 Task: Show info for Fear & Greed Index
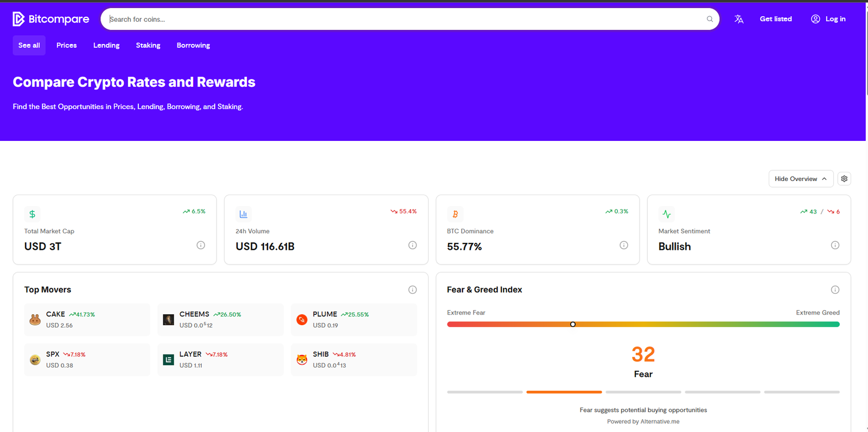[x=835, y=289]
